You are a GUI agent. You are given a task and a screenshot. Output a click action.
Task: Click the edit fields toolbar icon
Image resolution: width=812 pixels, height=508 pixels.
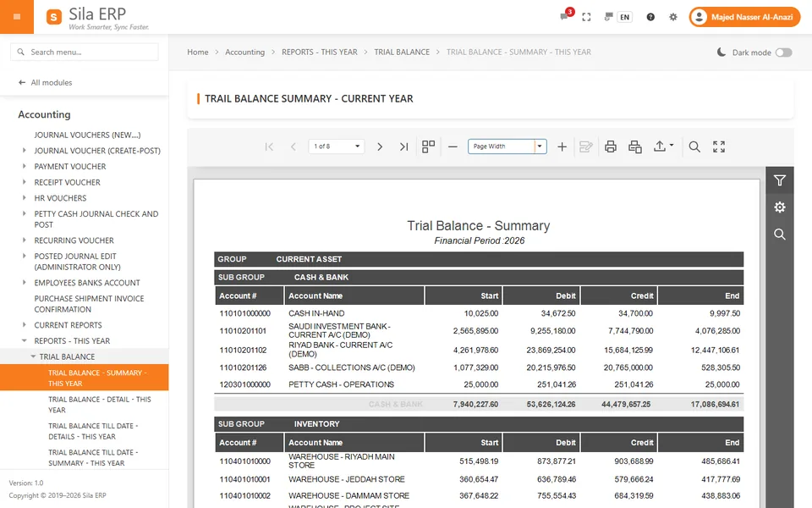click(585, 146)
